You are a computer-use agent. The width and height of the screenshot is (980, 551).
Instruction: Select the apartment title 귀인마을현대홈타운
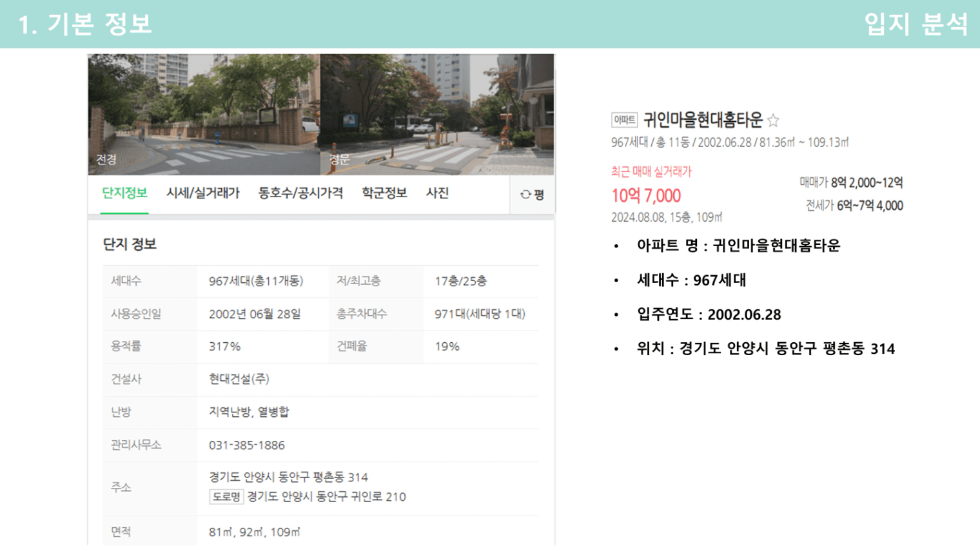click(x=703, y=120)
